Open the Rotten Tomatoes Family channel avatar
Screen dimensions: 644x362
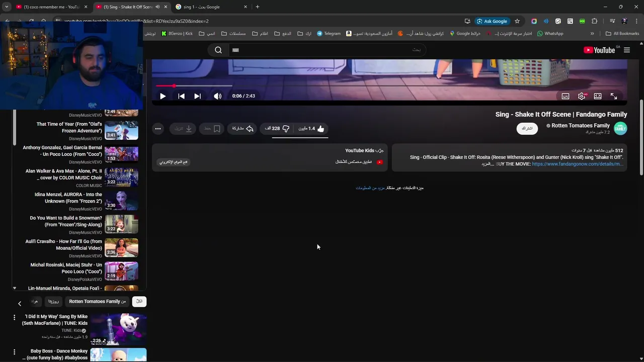click(620, 129)
